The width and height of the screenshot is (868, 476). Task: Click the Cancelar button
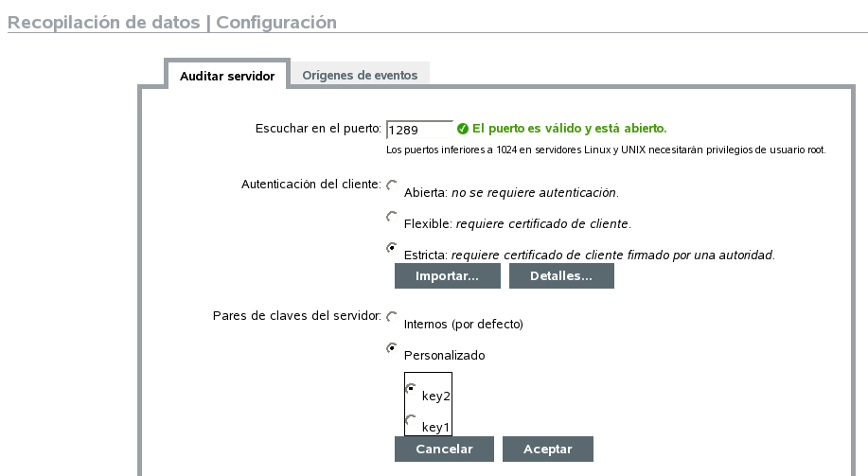444,449
